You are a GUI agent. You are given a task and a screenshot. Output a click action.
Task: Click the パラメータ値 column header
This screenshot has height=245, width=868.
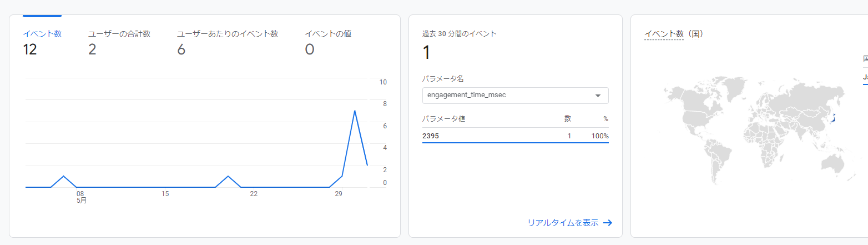click(x=442, y=119)
